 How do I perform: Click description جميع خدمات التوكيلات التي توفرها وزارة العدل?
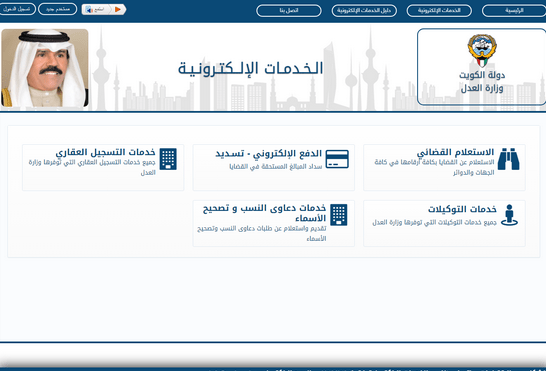click(435, 222)
